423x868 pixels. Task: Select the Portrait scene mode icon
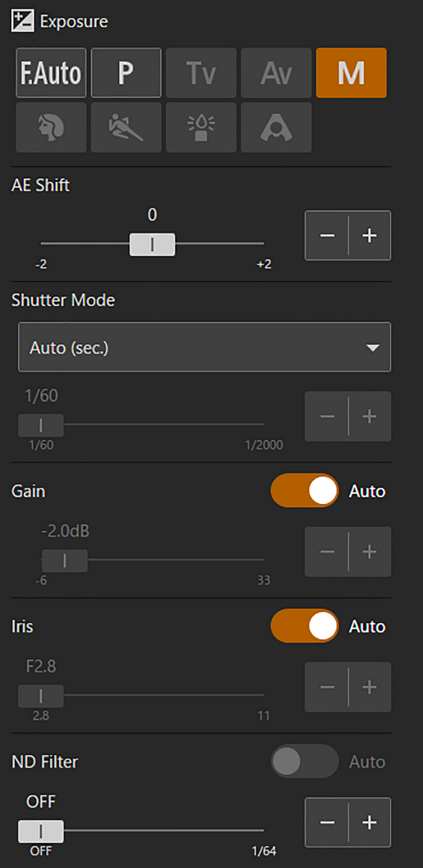click(x=51, y=128)
